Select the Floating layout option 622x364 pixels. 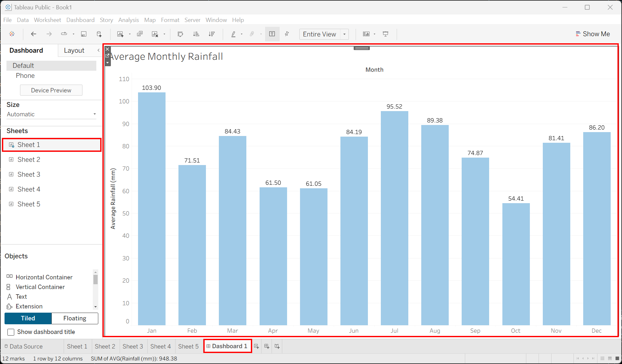[75, 318]
